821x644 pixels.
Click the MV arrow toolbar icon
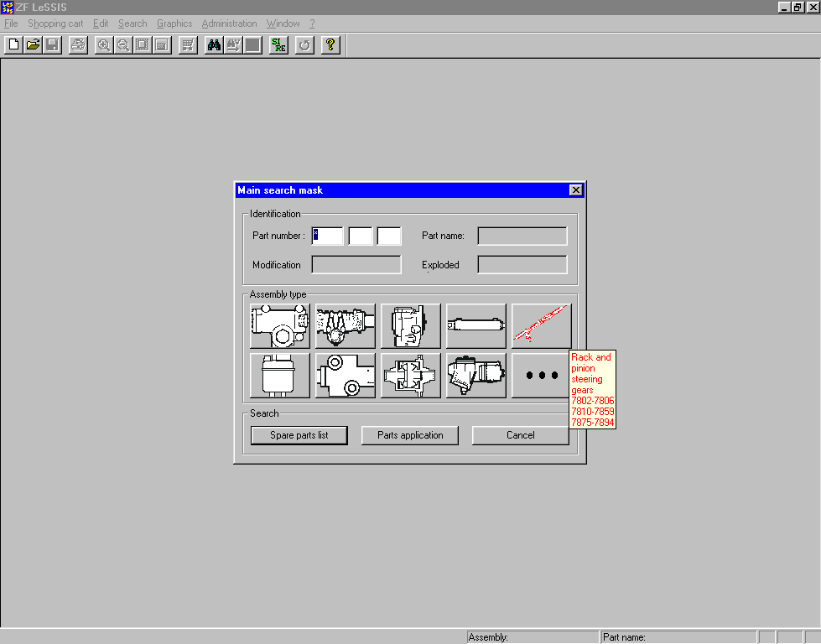[x=233, y=45]
